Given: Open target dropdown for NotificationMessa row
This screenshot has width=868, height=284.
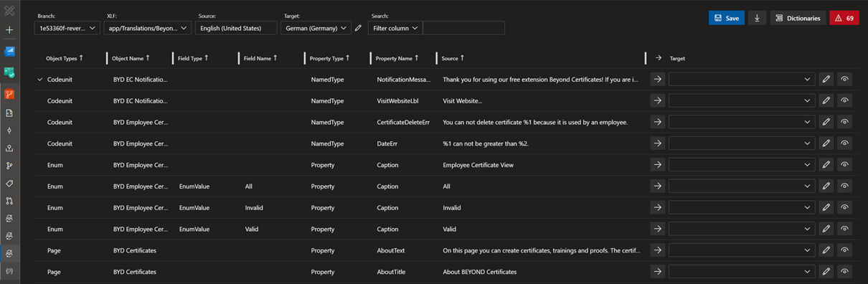Looking at the screenshot, I should point(742,80).
